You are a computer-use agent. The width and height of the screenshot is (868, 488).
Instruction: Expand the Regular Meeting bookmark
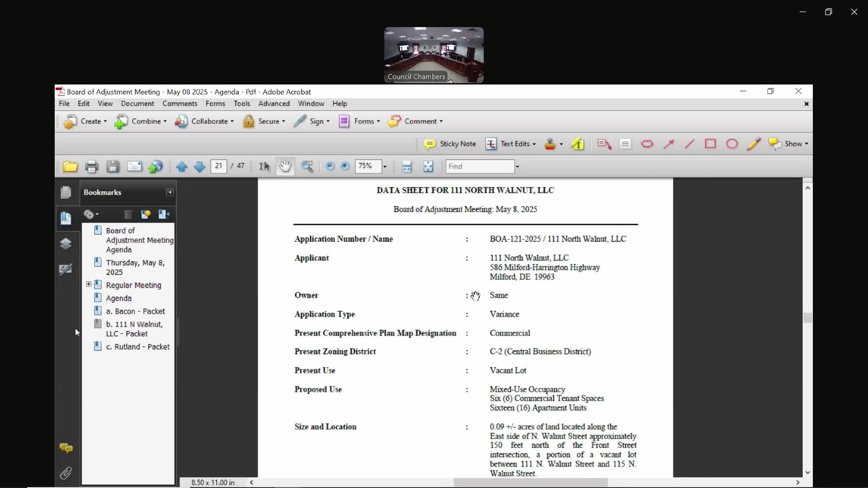click(89, 284)
